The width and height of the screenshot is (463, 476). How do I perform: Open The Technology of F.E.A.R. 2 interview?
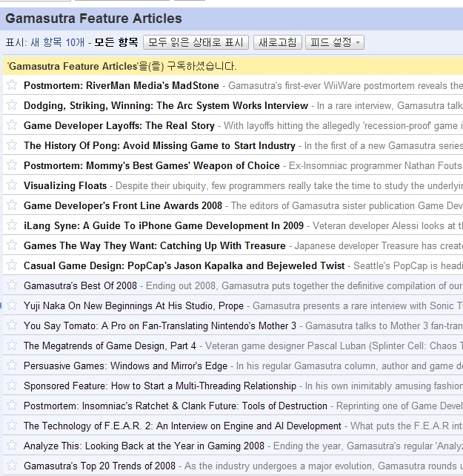182,426
